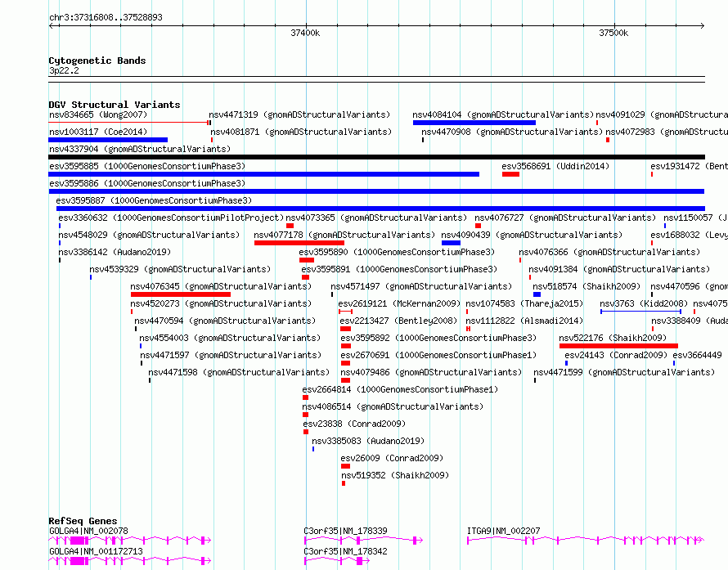This screenshot has width=728, height=570.
Task: Click the GOLGA4|NM_002078 gene label
Action: pyautogui.click(x=88, y=531)
